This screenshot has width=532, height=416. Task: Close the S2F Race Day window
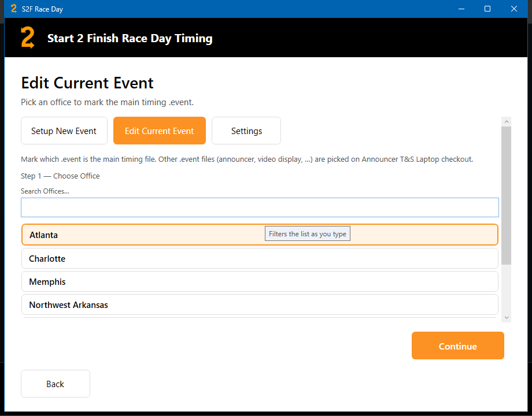(514, 9)
